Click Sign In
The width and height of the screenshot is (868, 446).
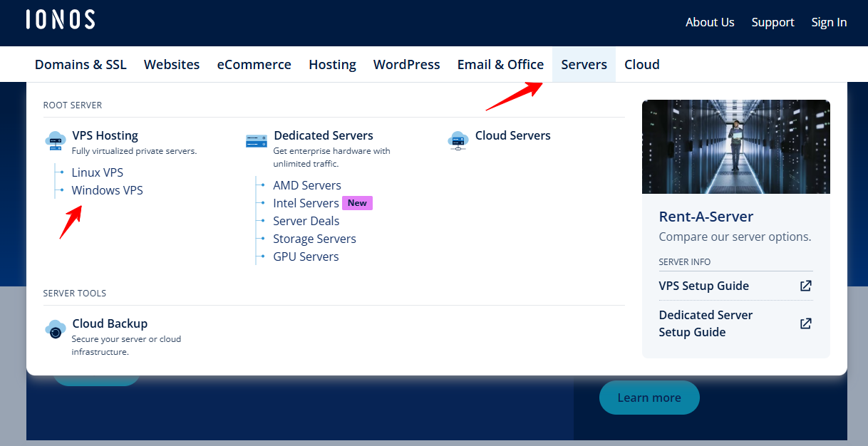829,22
